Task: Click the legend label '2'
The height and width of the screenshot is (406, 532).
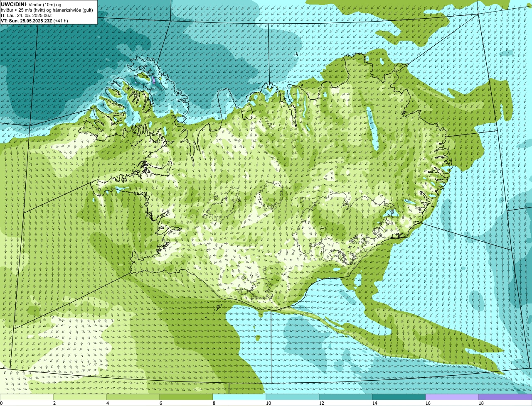Action: 54,403
